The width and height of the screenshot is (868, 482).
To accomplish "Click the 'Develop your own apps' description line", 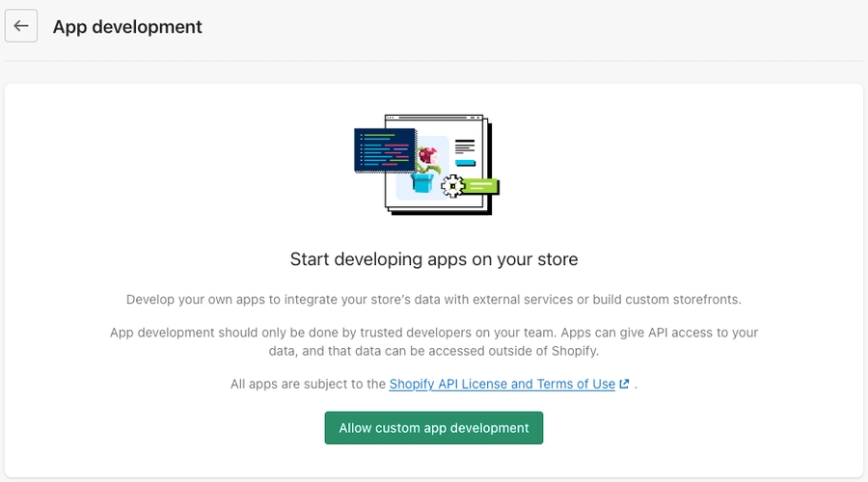I will [434, 300].
